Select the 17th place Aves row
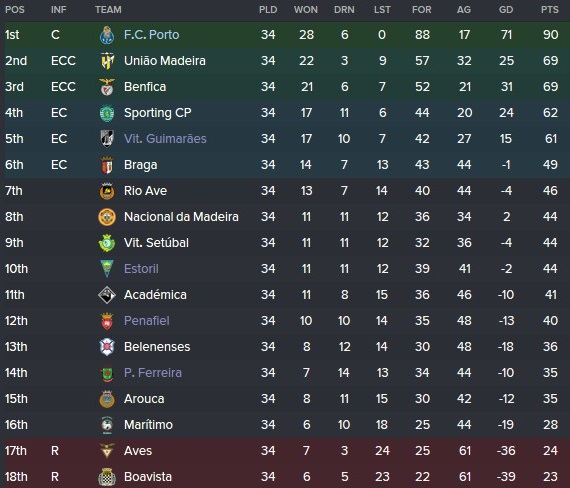Screen dimensions: 570x488 (285, 451)
